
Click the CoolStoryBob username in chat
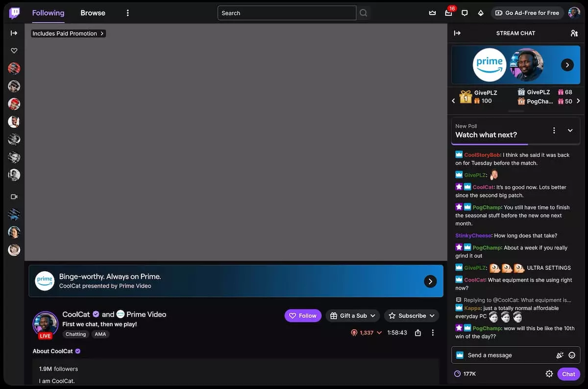[x=482, y=155]
